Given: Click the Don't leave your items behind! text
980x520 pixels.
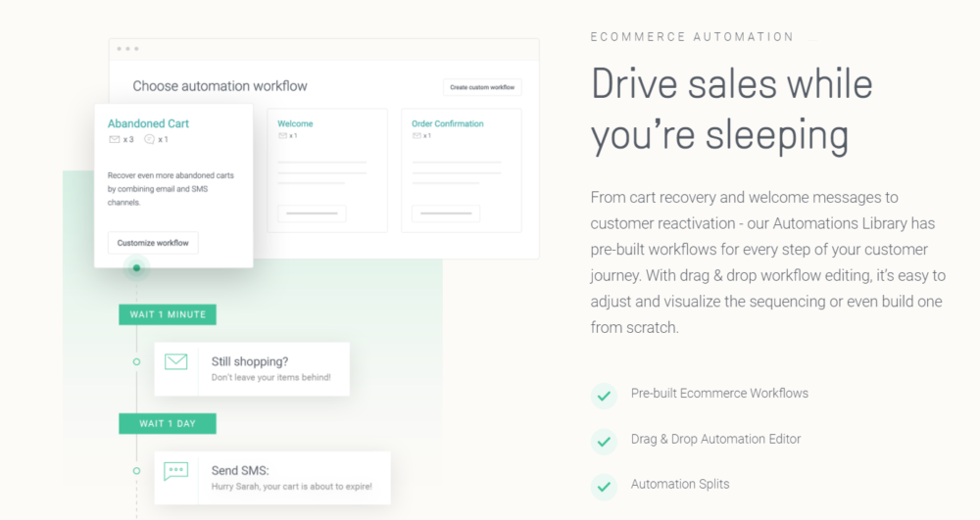Looking at the screenshot, I should (270, 377).
